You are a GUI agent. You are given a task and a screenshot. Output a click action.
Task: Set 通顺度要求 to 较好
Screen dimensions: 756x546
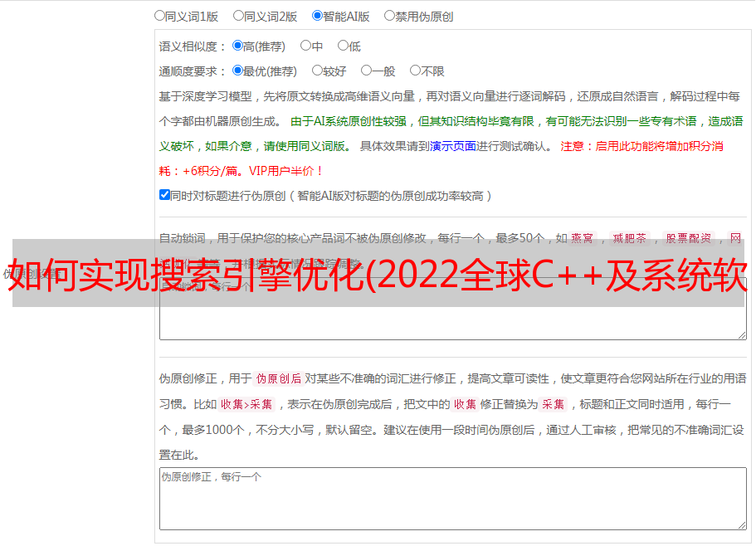point(317,71)
